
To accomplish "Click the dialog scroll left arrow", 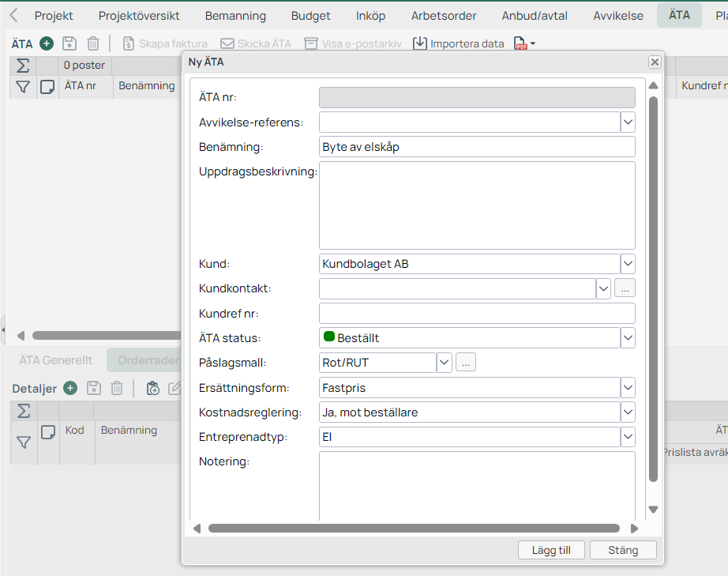I will [x=197, y=528].
